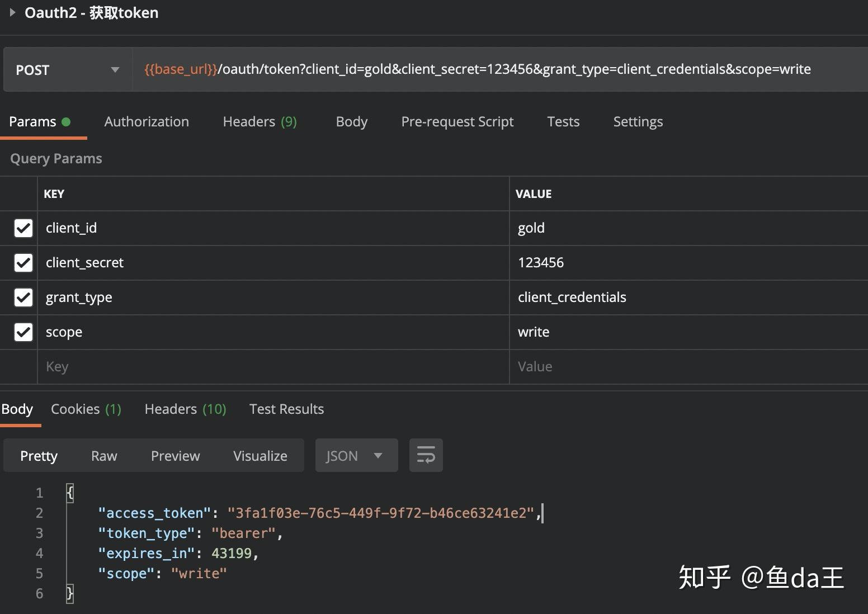The width and height of the screenshot is (868, 614).
Task: Click the client_credentials value cell
Action: click(689, 297)
